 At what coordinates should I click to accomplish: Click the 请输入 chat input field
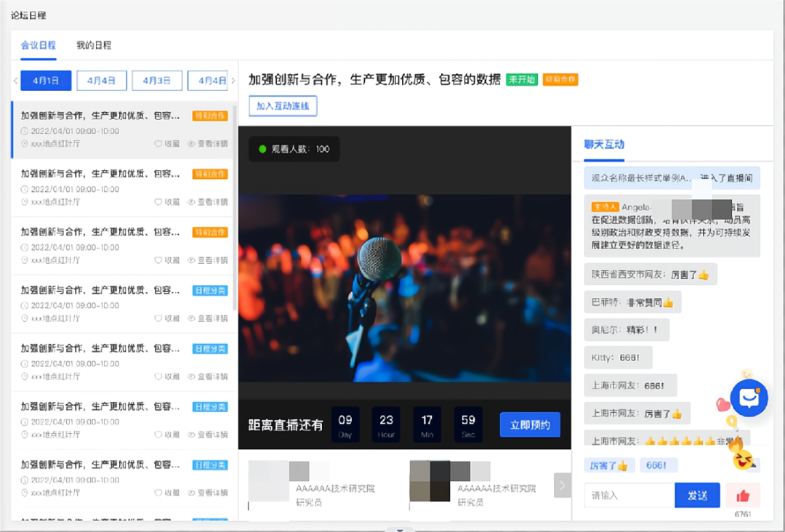[x=629, y=495]
